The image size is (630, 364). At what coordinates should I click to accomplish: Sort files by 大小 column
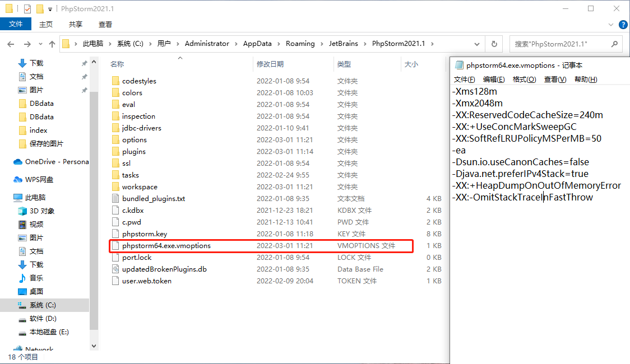tap(411, 64)
